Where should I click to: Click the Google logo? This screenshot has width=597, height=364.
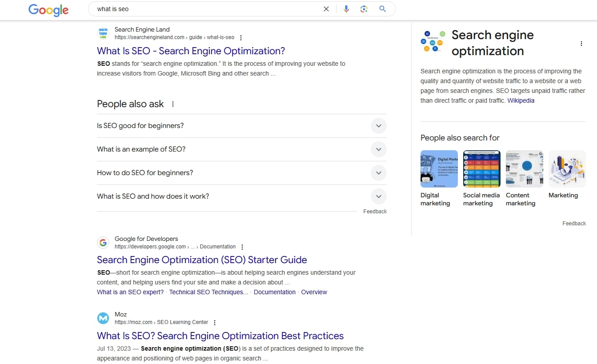coord(48,10)
